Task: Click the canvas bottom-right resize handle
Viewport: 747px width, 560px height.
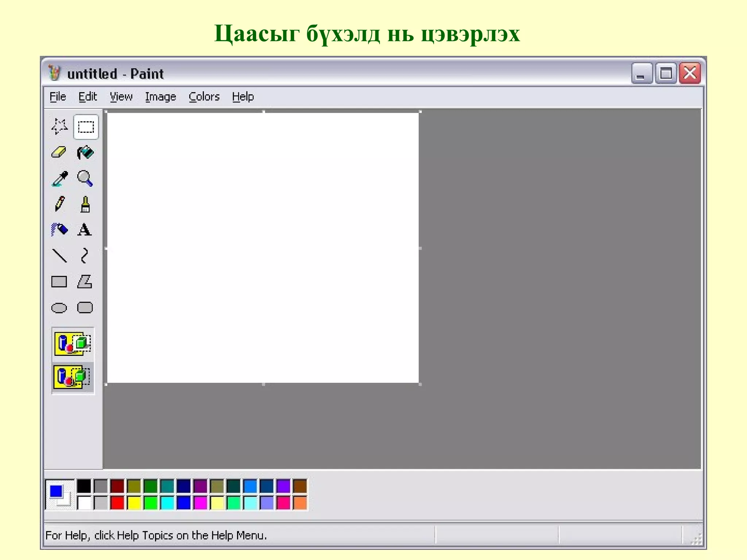Action: click(x=420, y=384)
